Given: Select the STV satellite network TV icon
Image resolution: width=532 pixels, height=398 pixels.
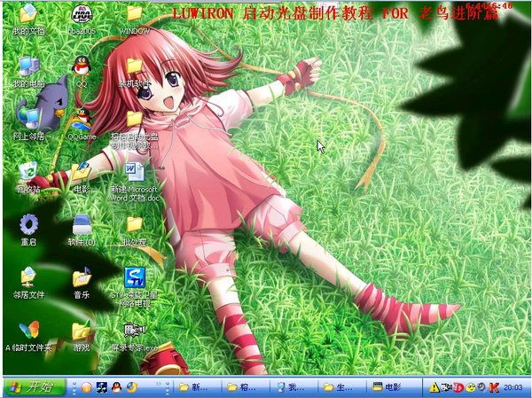Looking at the screenshot, I should 134,277.
